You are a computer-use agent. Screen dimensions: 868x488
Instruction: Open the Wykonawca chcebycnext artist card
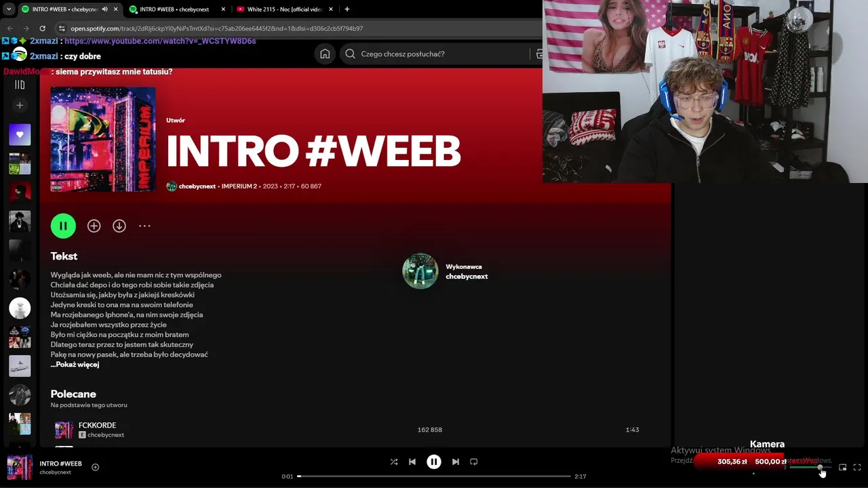tap(446, 271)
